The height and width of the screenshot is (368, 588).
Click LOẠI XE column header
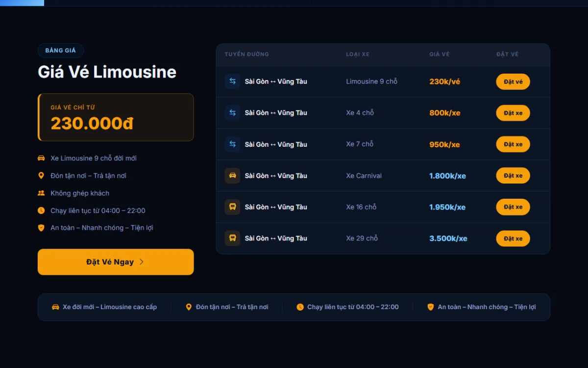tap(358, 54)
